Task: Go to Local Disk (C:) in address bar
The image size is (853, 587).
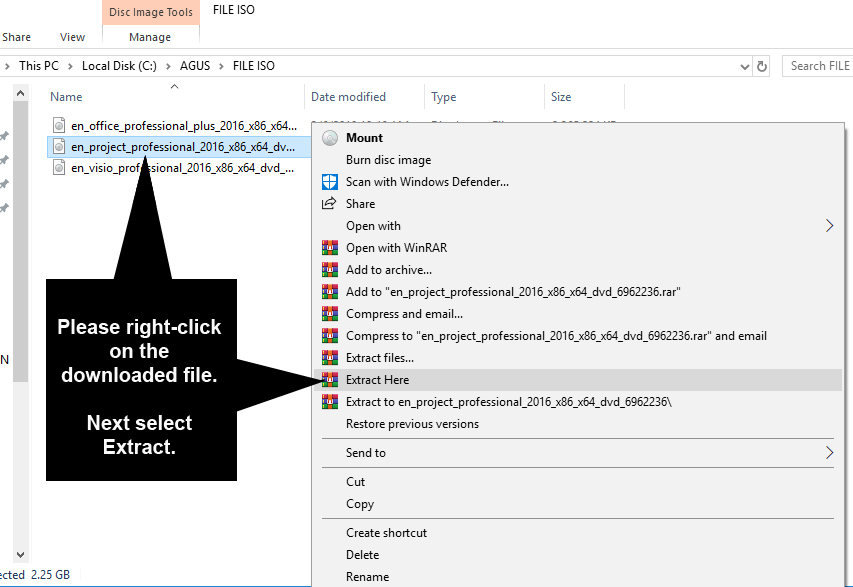Action: coord(119,66)
